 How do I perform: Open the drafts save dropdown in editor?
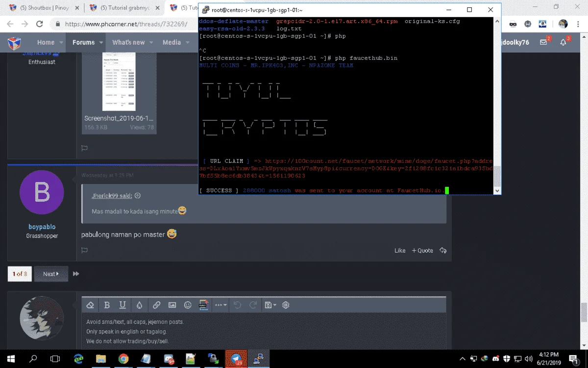[270, 305]
